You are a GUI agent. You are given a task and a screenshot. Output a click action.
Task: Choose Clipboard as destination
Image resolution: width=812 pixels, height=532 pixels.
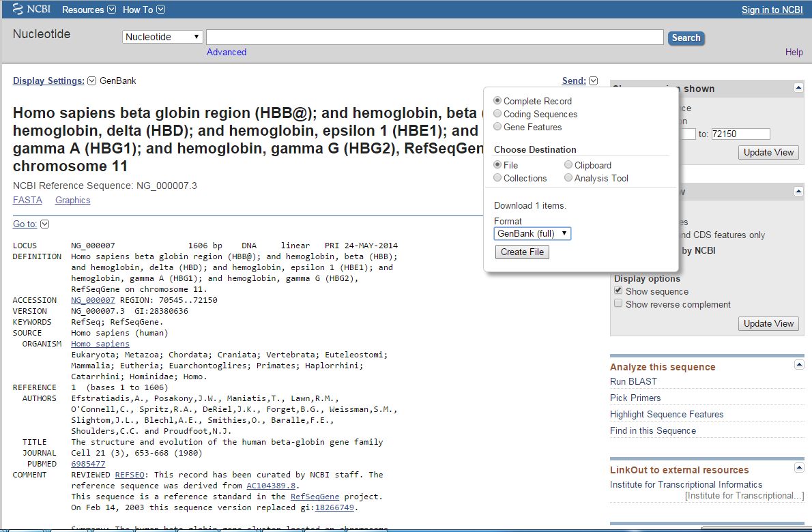568,164
